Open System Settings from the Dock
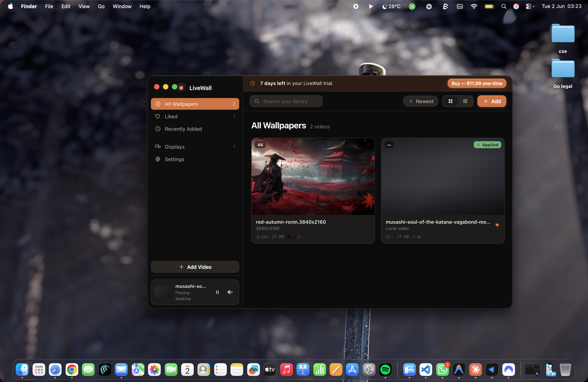This screenshot has height=382, width=588. (369, 369)
